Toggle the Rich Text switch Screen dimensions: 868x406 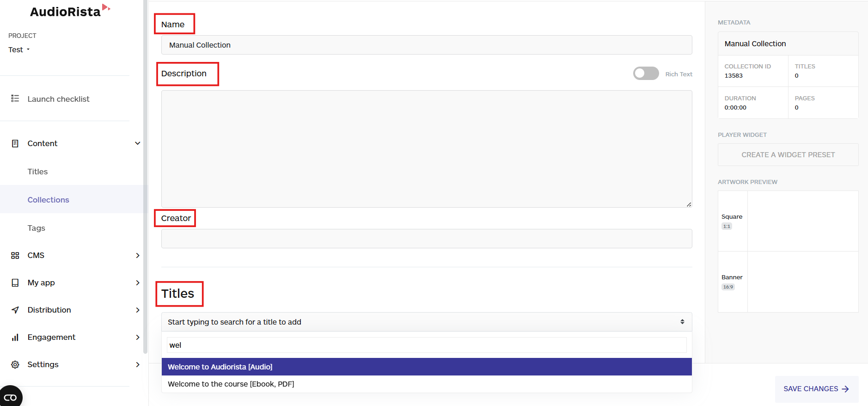pyautogui.click(x=646, y=74)
